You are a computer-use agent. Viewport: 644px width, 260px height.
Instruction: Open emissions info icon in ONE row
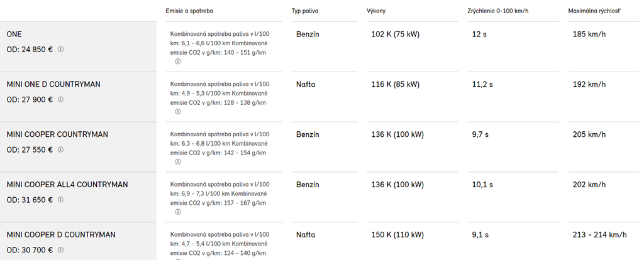178,62
